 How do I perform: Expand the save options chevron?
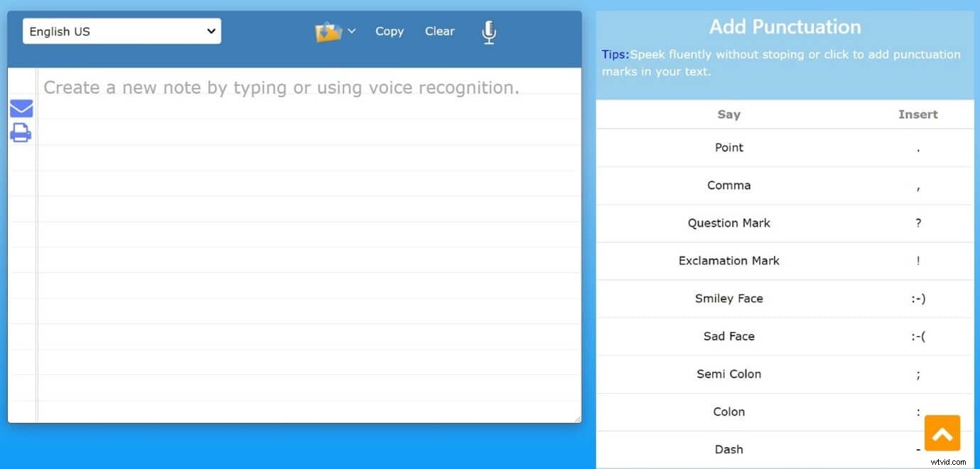point(351,31)
